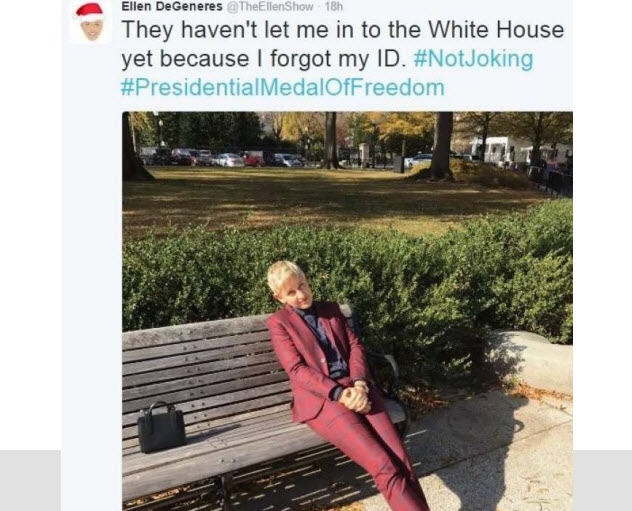Open the tweet via 18h timestamp
This screenshot has height=511, width=632.
334,6
